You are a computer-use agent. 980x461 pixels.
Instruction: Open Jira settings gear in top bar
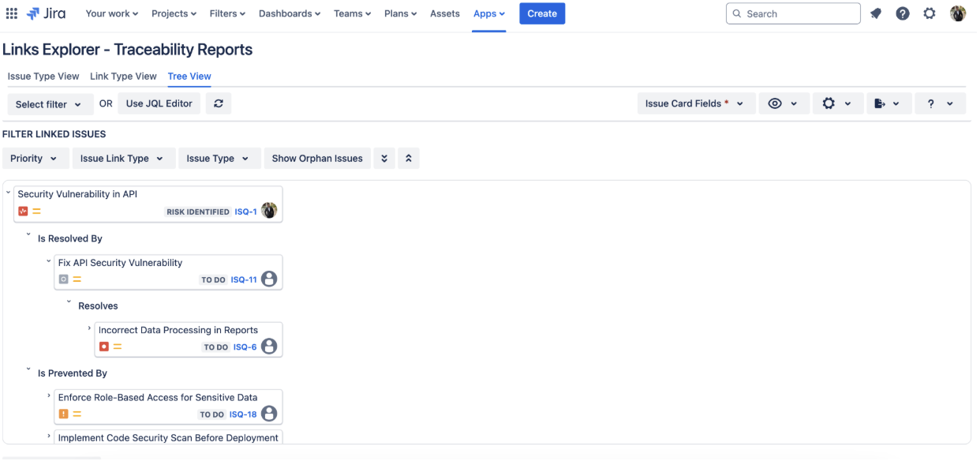(x=930, y=13)
